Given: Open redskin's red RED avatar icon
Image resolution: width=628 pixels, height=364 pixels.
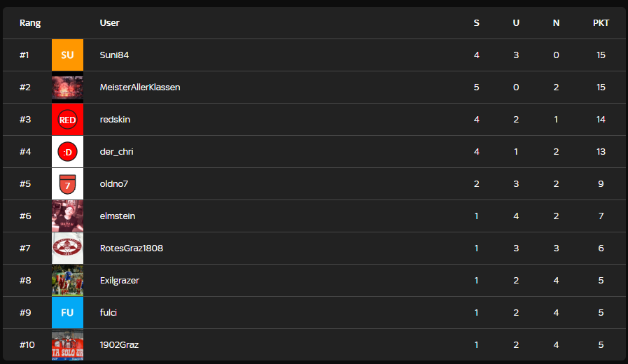Looking at the screenshot, I should [67, 120].
